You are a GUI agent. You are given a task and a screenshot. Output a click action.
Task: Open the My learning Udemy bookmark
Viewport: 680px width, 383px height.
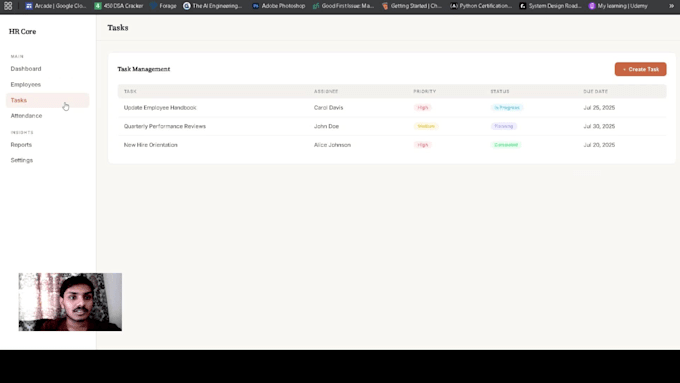click(x=618, y=6)
